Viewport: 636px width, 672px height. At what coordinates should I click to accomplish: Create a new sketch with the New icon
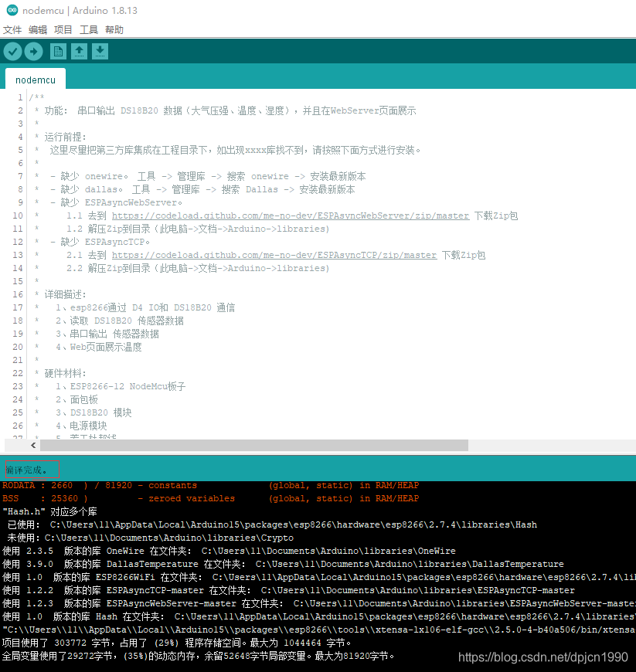pyautogui.click(x=58, y=52)
